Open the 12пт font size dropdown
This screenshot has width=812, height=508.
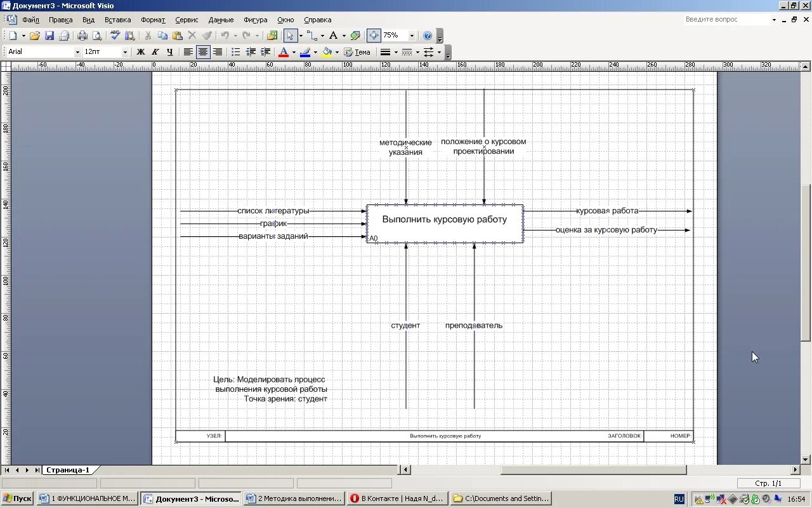(125, 52)
